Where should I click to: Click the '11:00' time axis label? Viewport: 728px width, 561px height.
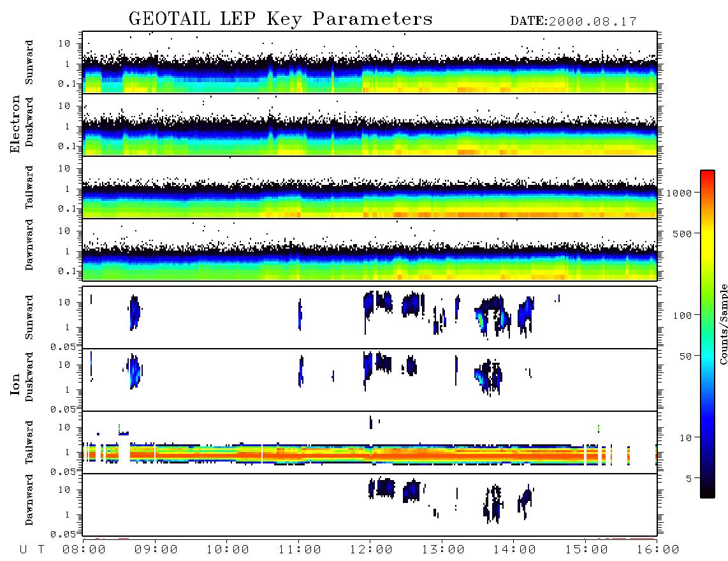300,550
